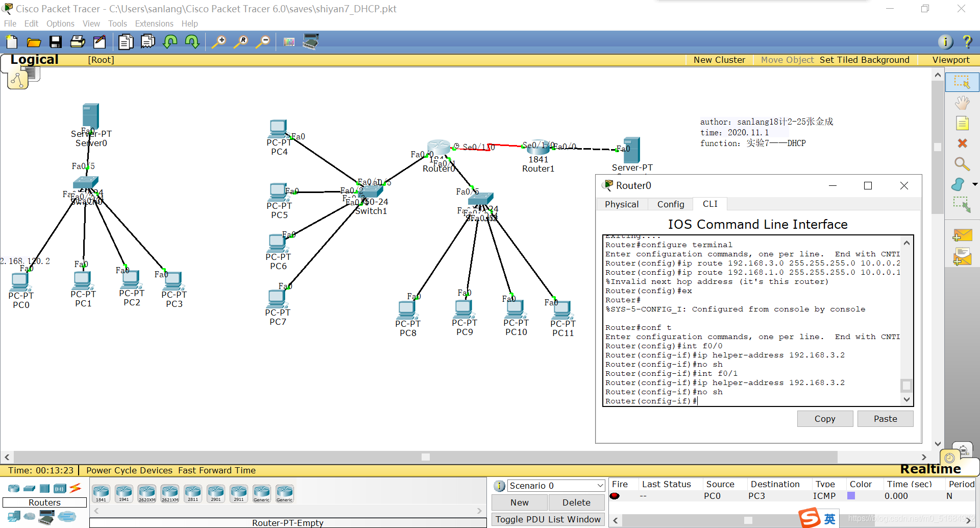Viewport: 980px width, 528px height.
Task: Zoom out of the workspace
Action: (263, 42)
